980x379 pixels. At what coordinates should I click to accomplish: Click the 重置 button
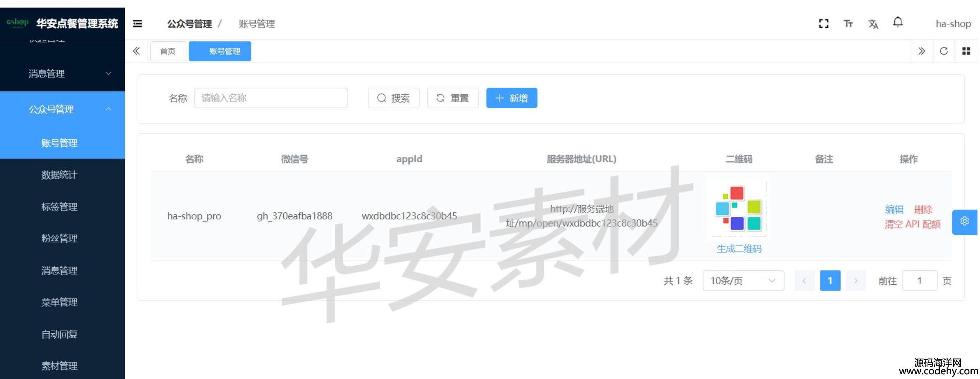click(x=452, y=98)
